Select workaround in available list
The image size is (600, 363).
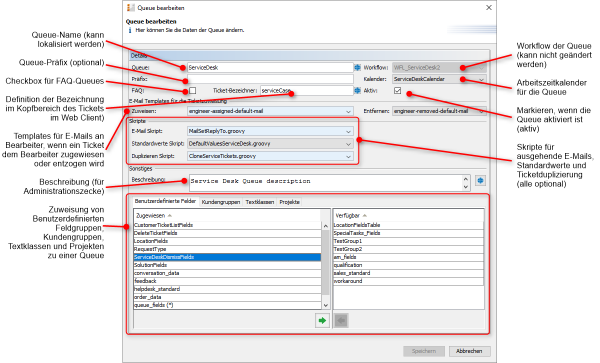point(408,281)
